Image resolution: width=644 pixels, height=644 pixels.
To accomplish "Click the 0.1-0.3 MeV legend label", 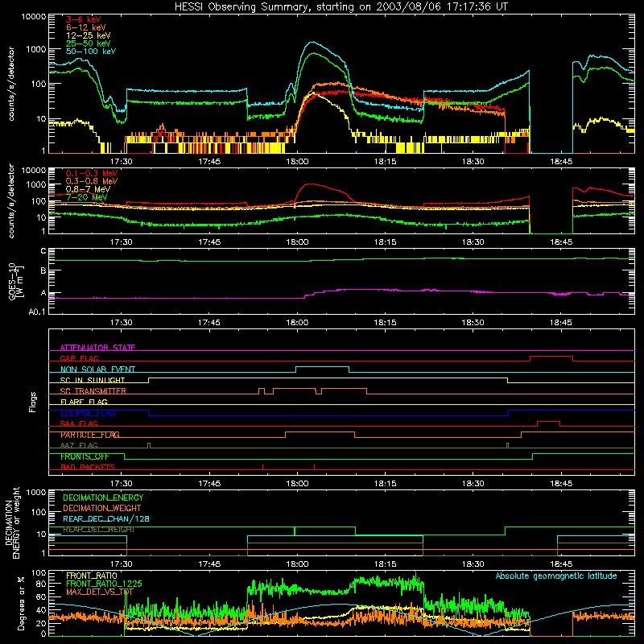I will [92, 173].
